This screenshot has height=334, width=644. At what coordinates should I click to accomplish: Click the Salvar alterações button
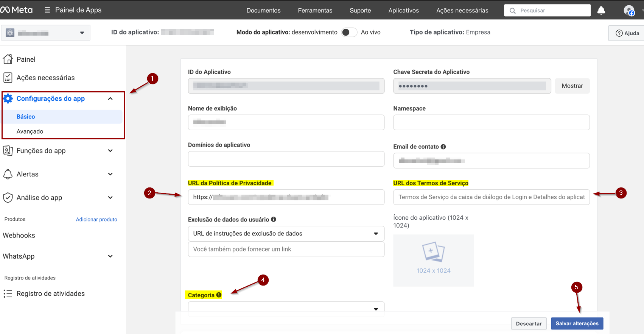point(577,323)
